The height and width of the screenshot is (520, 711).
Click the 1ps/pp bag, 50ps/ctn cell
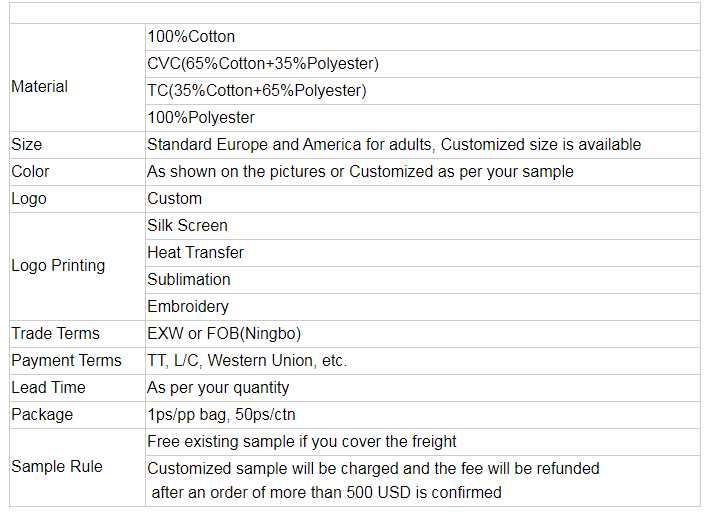click(x=220, y=415)
